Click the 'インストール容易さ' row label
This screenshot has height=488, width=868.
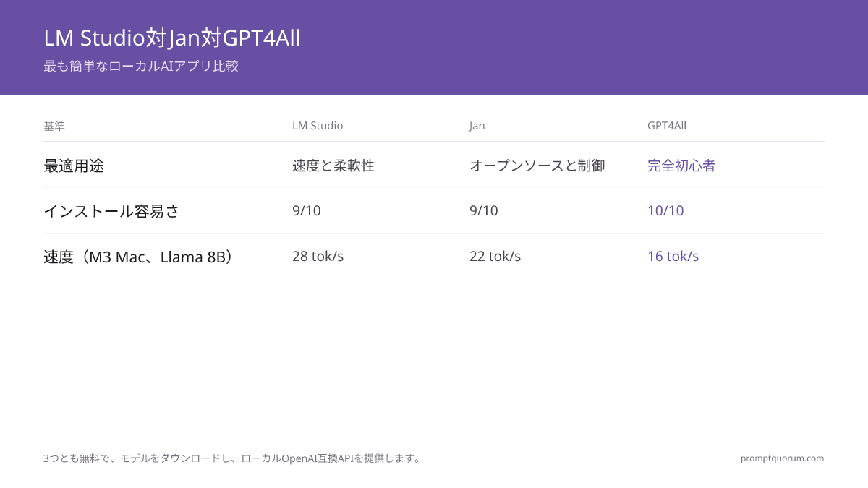[x=111, y=211]
